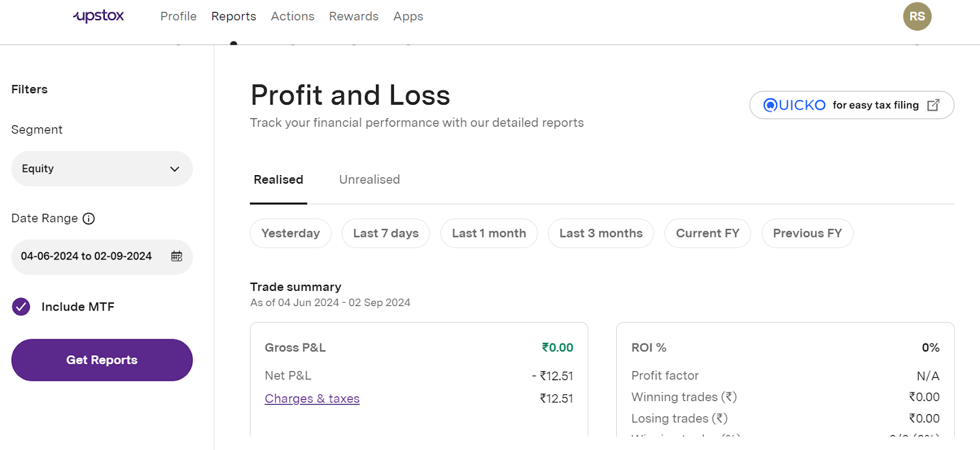Open the RS profile avatar
This screenshot has width=980, height=450.
(917, 17)
